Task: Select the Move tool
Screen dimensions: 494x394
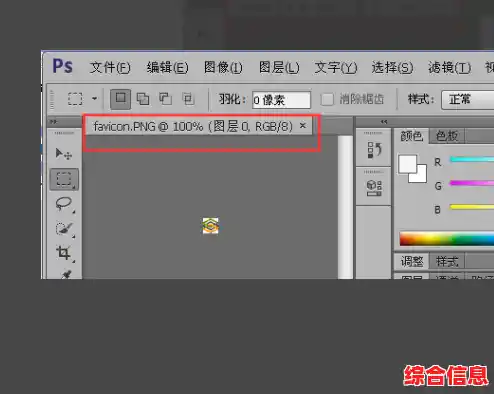Action: click(x=64, y=154)
